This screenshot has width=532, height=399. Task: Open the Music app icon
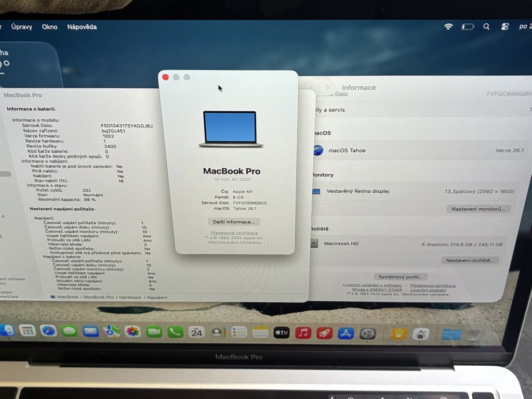click(303, 333)
